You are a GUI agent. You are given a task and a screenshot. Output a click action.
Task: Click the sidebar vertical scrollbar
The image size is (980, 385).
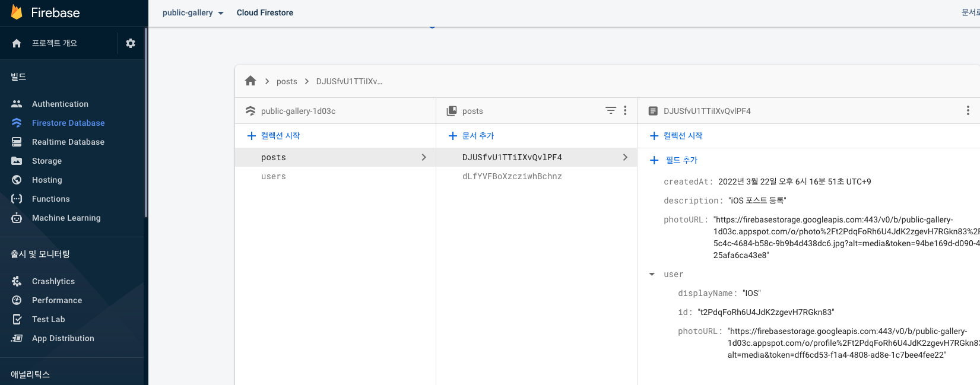coord(146,122)
